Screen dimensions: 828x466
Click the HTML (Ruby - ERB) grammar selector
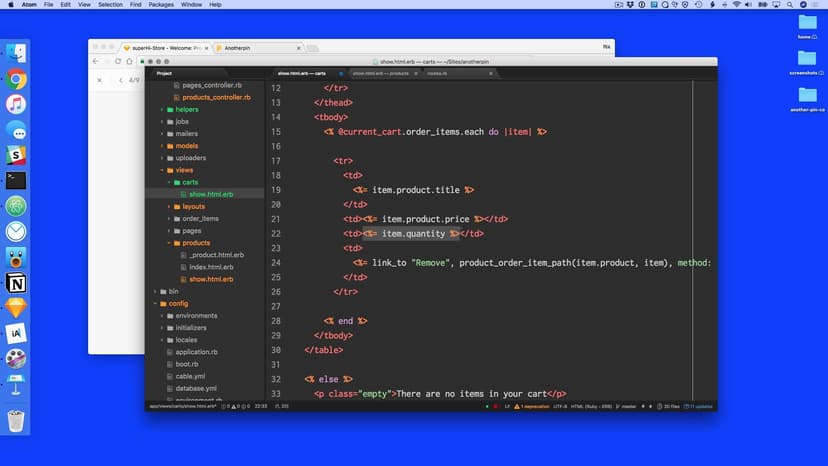pos(594,407)
